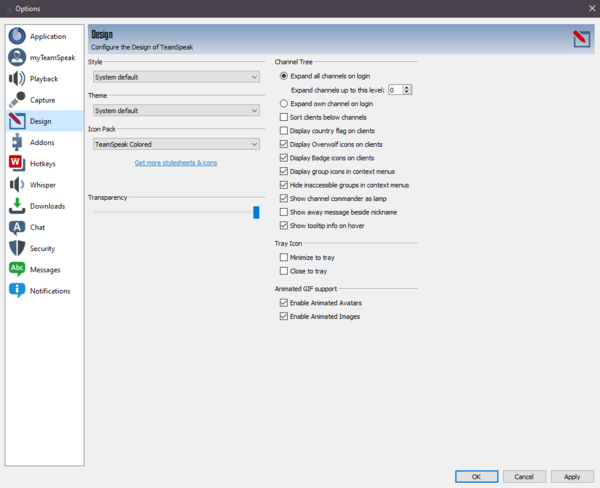This screenshot has width=600, height=488.
Task: Increase the expand channels level value
Action: click(x=407, y=87)
